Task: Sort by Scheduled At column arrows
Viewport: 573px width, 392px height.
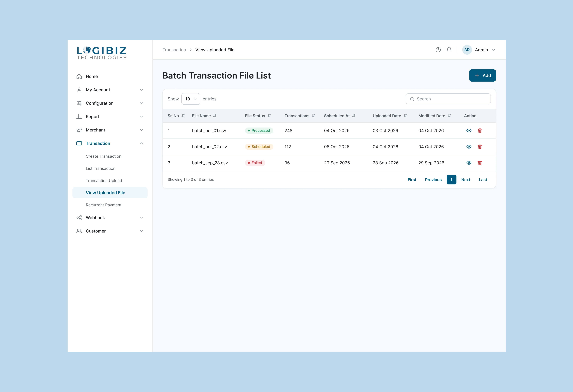Action: (x=354, y=116)
